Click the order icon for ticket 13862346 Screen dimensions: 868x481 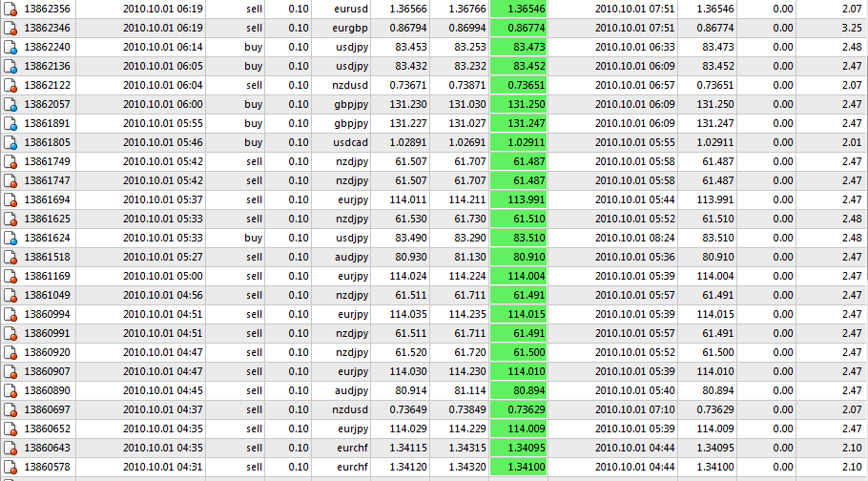point(10,28)
